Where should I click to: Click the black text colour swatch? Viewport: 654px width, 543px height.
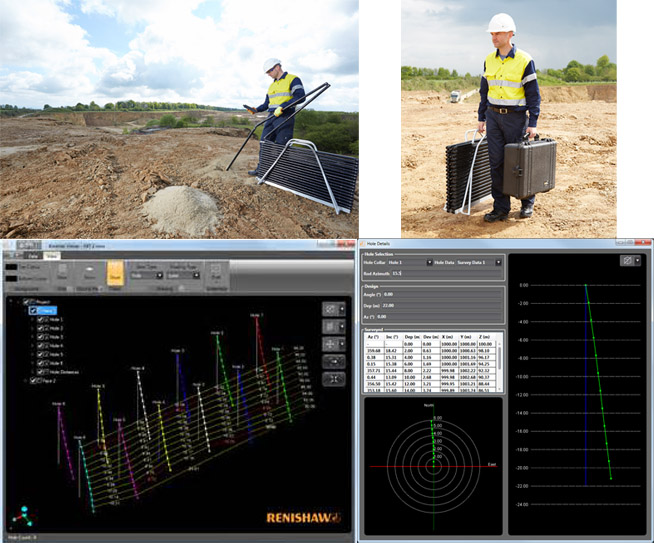[11, 267]
